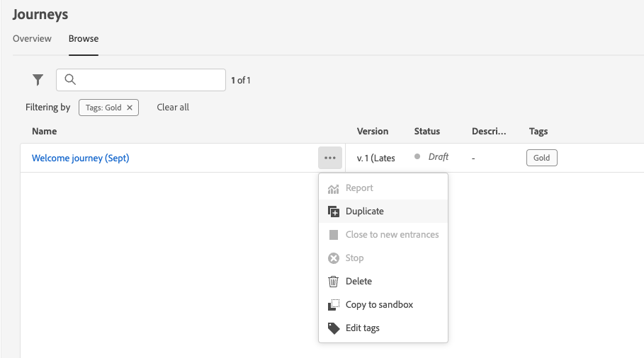
Task: Open the Welcome journey (Sept) link
Action: [81, 158]
